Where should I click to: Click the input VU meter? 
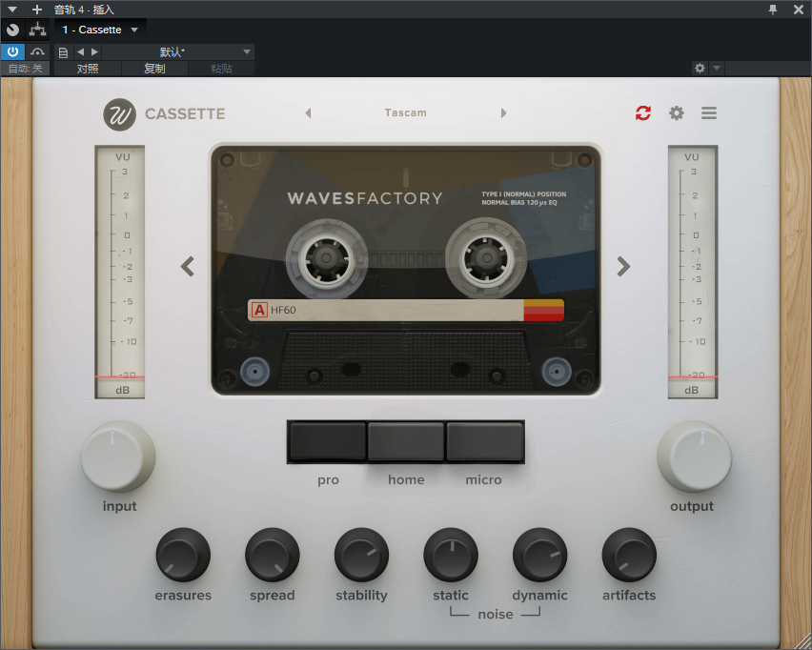[x=120, y=272]
